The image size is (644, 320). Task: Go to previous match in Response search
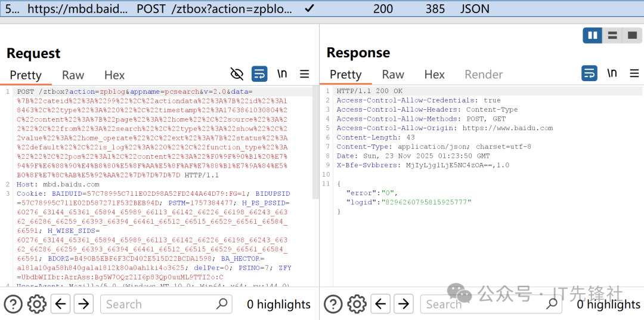pyautogui.click(x=380, y=304)
